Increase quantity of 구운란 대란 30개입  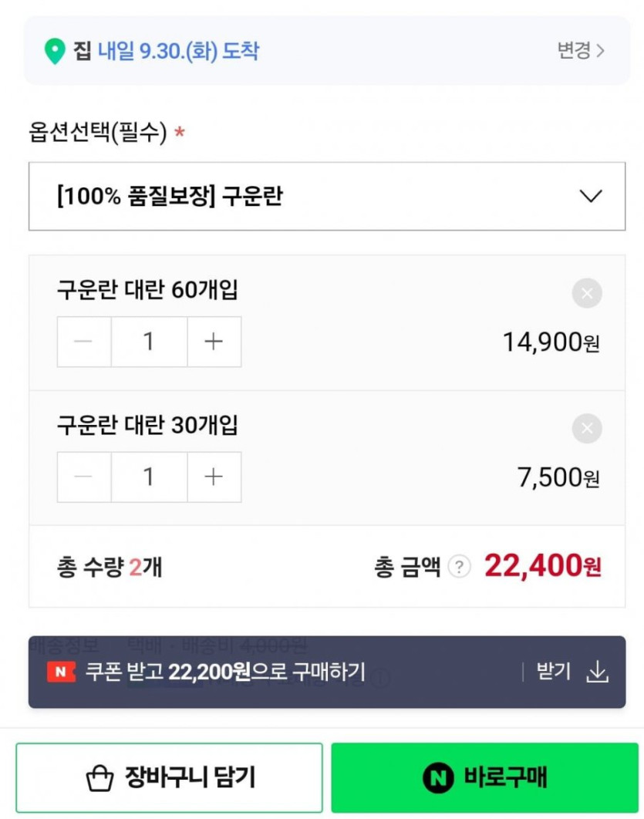click(214, 477)
